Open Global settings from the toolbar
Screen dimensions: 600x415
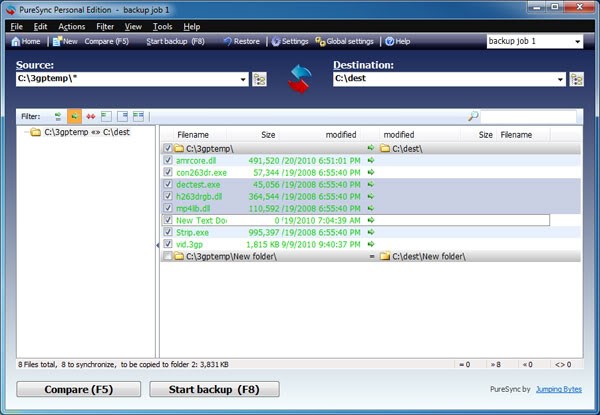(344, 41)
